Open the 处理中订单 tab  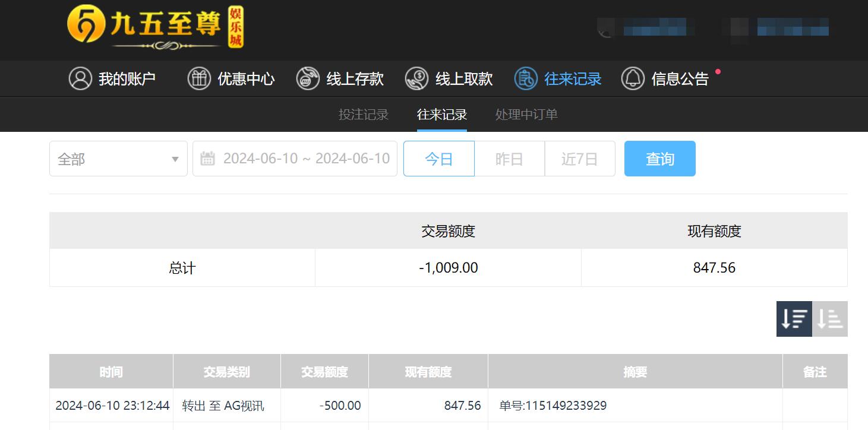525,114
